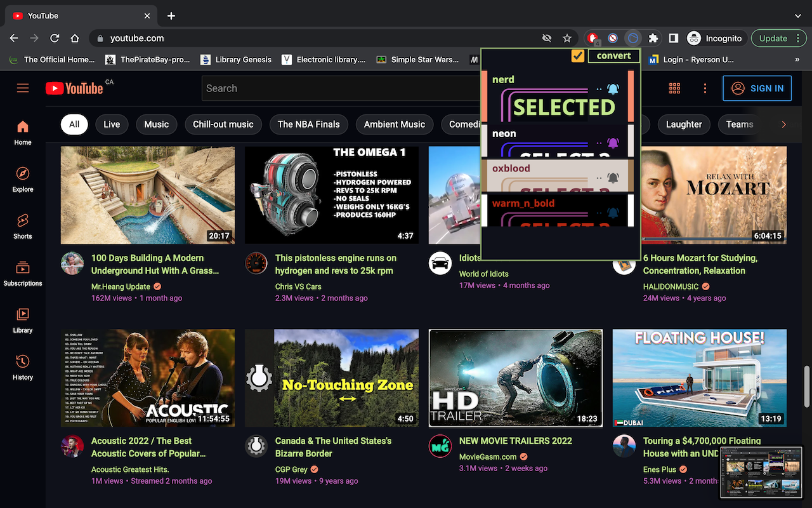This screenshot has width=812, height=508.
Task: Open Simple Star Wars bookmark
Action: click(x=417, y=60)
